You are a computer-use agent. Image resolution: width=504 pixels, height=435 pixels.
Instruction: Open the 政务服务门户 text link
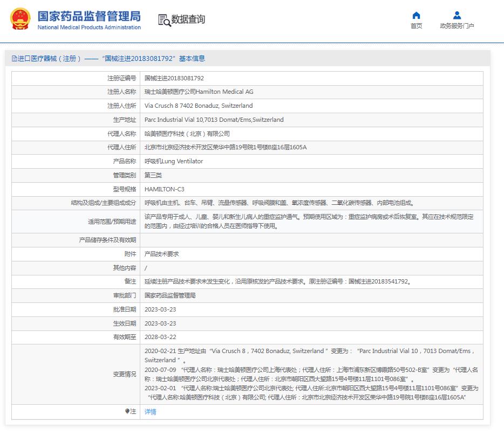457,26
